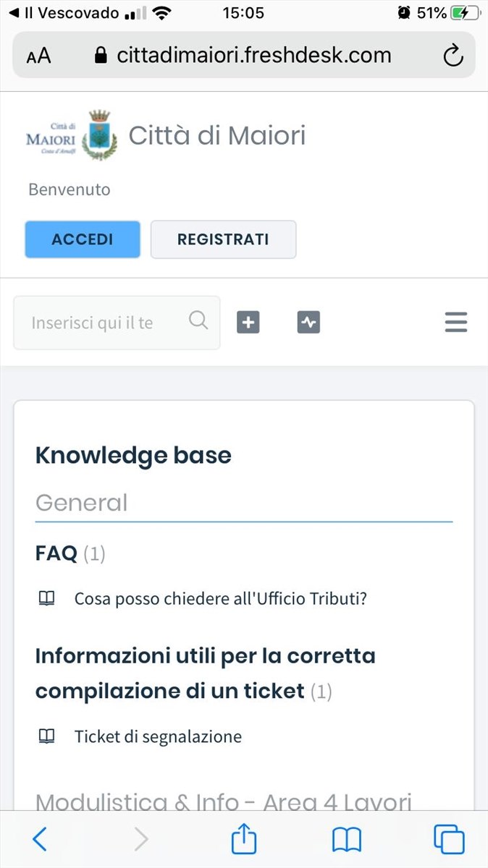Go back to previous page
This screenshot has height=868, width=488.
[x=40, y=839]
